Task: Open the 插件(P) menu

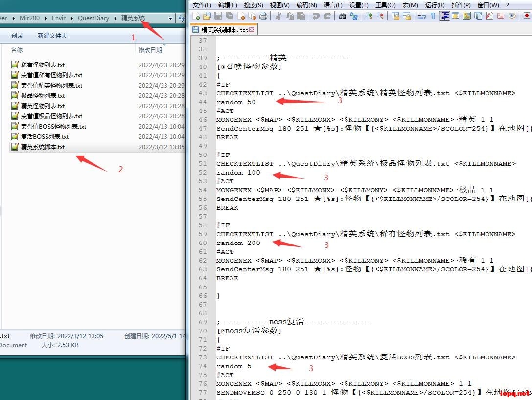Action: [461, 5]
